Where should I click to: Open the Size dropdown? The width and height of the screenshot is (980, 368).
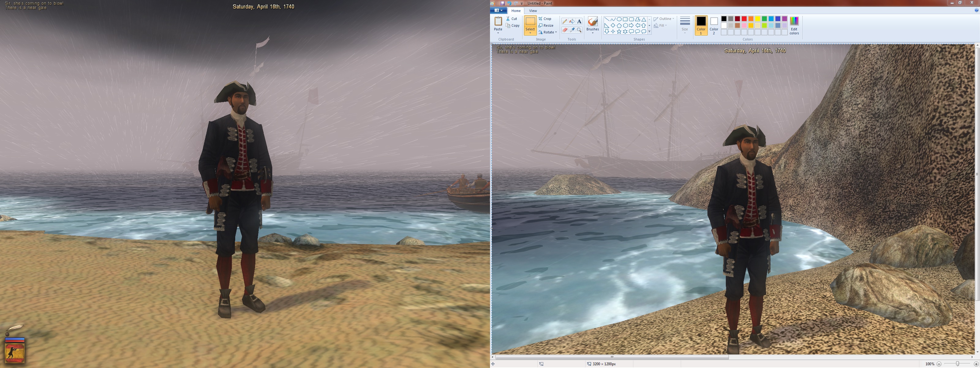click(x=685, y=25)
